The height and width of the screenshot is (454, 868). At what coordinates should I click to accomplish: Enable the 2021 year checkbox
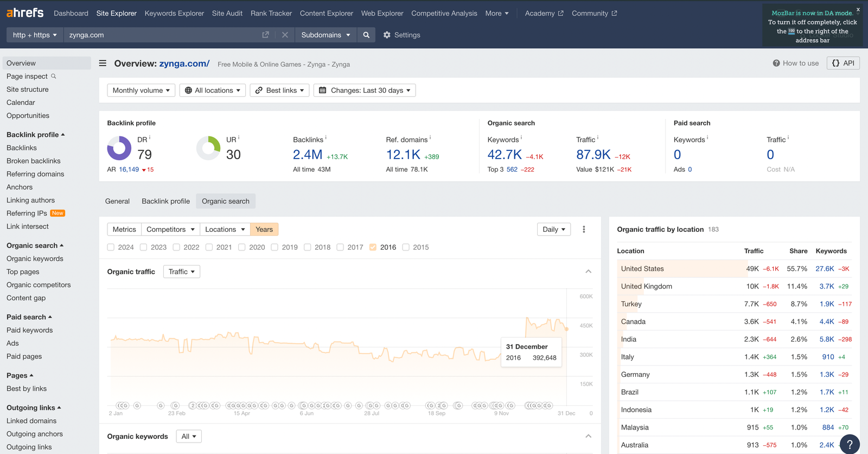pyautogui.click(x=209, y=247)
